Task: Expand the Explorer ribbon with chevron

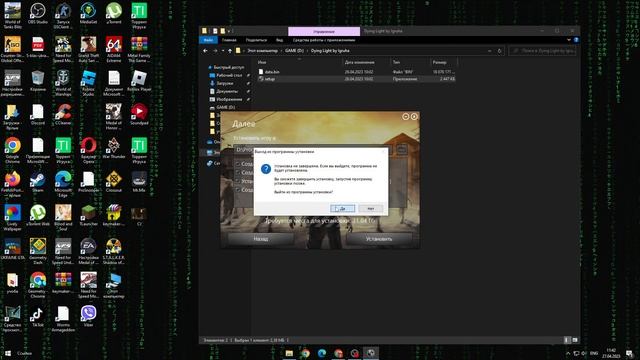Action: point(569,40)
